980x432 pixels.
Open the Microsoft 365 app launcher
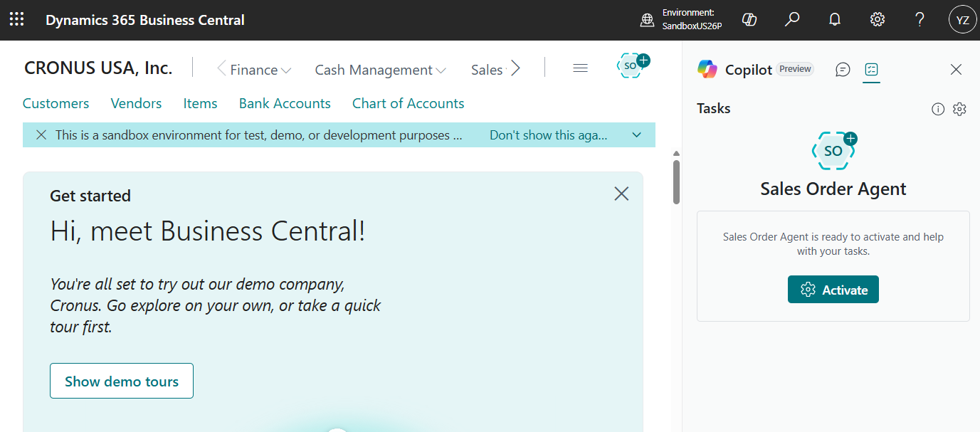pos(16,19)
